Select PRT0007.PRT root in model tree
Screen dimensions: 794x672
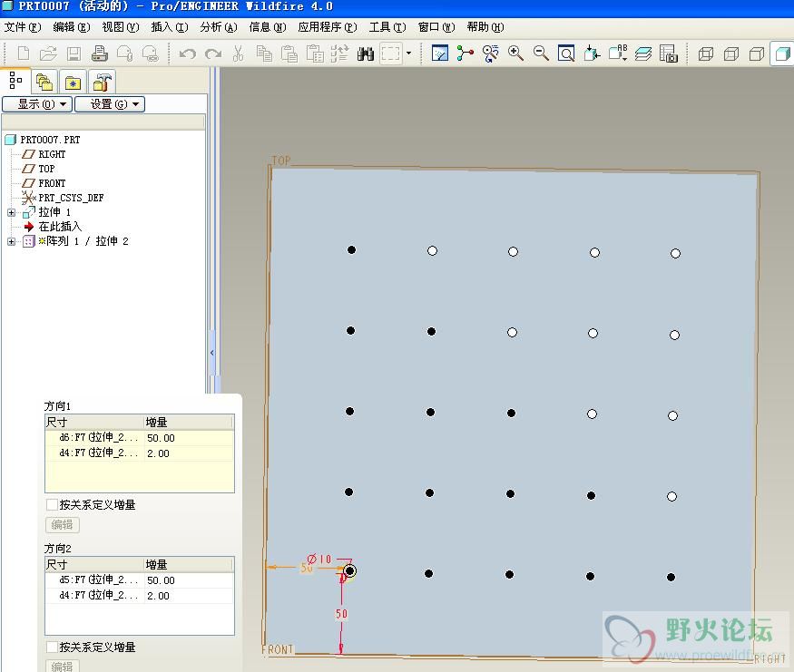[x=50, y=140]
